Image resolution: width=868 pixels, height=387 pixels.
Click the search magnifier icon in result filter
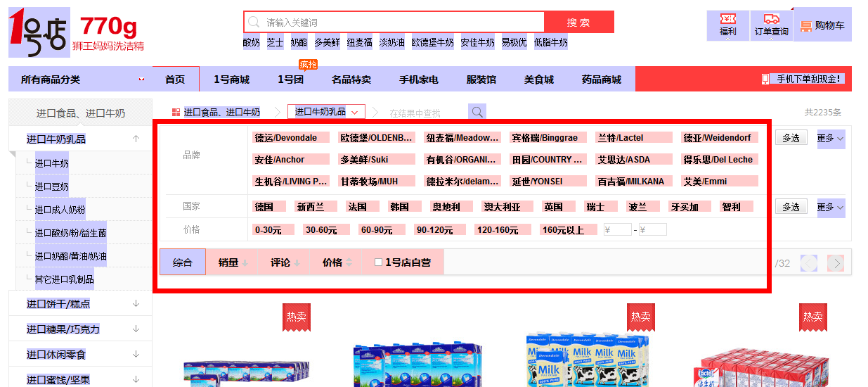tap(477, 112)
